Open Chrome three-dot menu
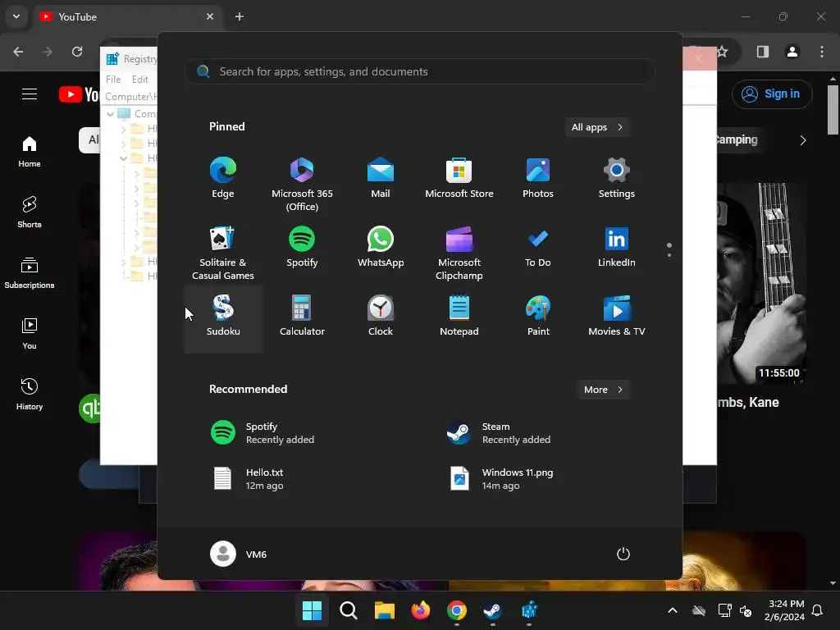This screenshot has width=840, height=630. (822, 52)
